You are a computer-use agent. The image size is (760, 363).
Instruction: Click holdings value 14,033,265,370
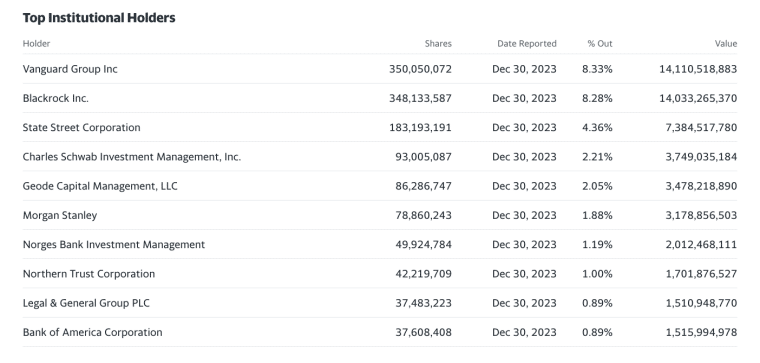pyautogui.click(x=698, y=98)
